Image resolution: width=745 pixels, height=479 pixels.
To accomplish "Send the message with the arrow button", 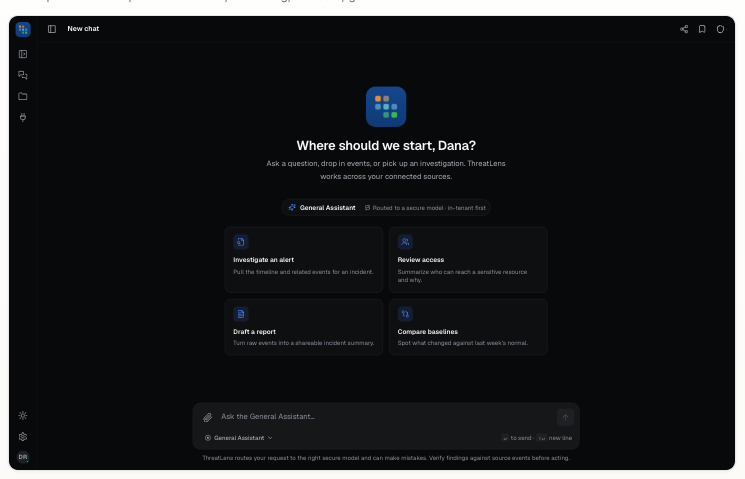I will point(565,417).
